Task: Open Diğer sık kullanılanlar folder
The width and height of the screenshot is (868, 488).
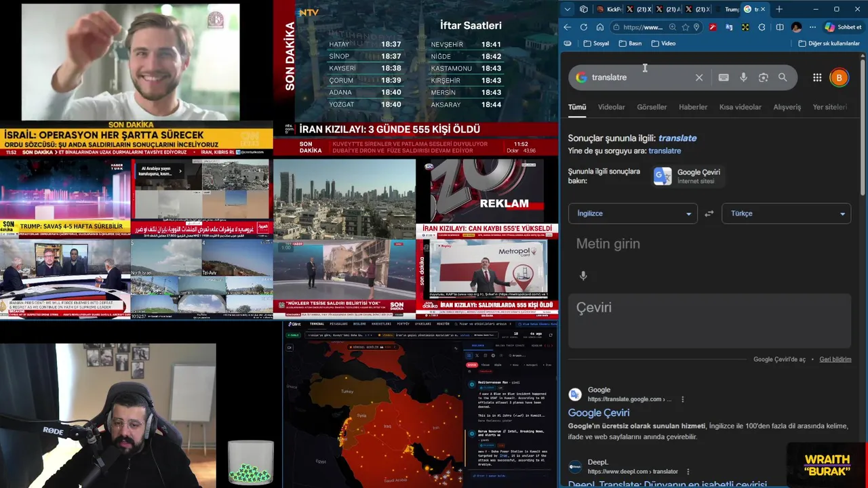Action: tap(829, 43)
